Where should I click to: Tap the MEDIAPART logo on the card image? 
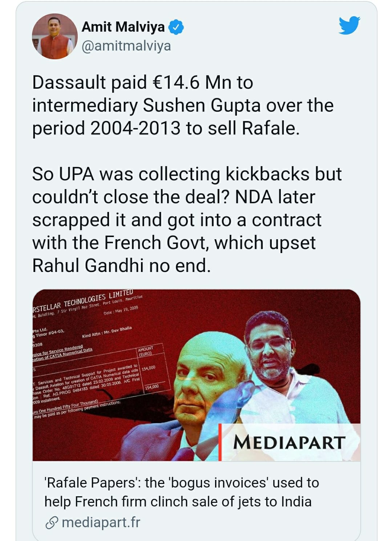pyautogui.click(x=289, y=442)
